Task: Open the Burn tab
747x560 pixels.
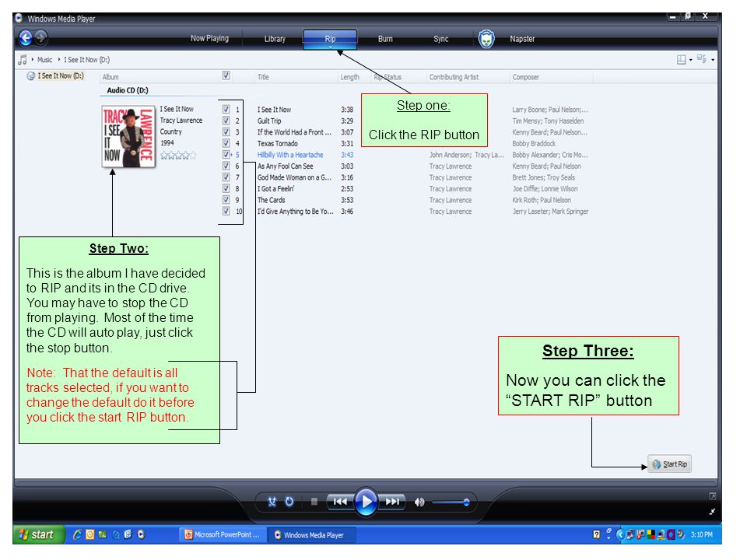Action: pos(385,39)
